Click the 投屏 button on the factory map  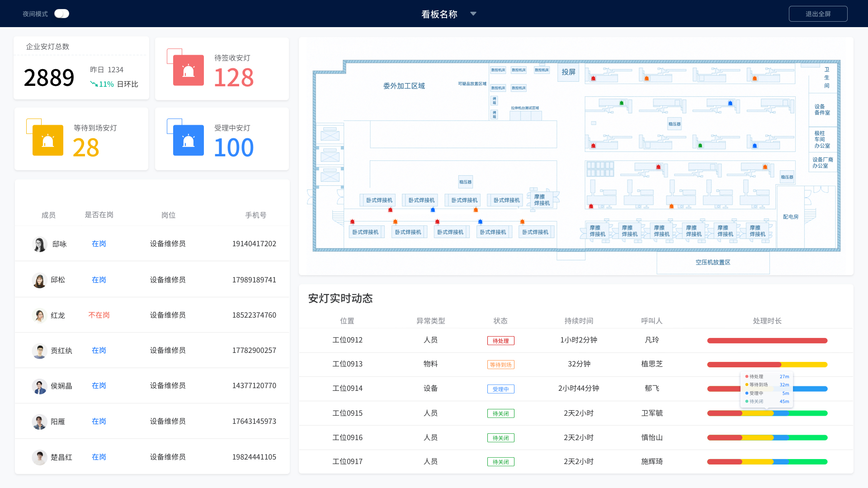click(568, 72)
